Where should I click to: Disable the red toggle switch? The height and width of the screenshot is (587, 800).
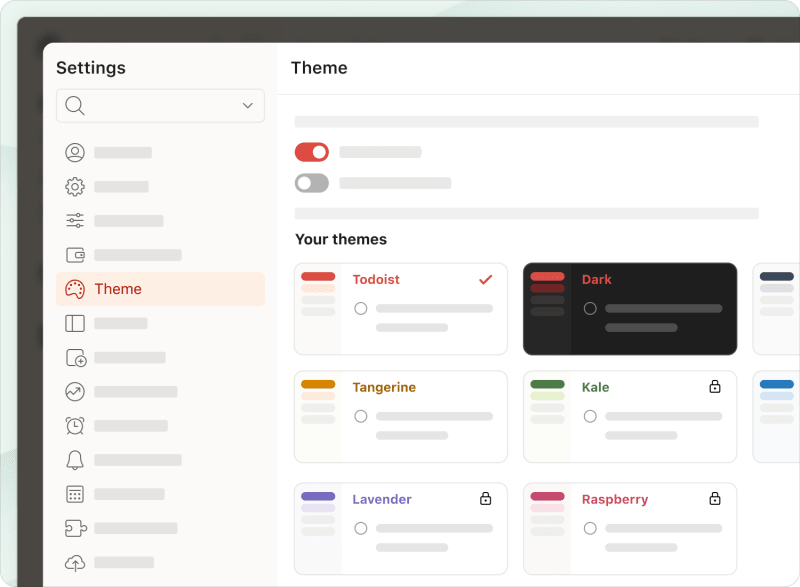pyautogui.click(x=311, y=152)
